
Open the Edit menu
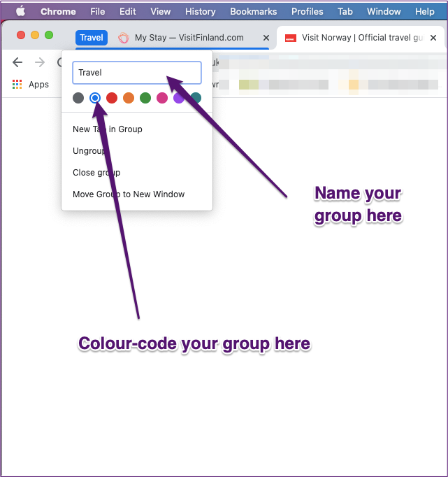(x=128, y=12)
